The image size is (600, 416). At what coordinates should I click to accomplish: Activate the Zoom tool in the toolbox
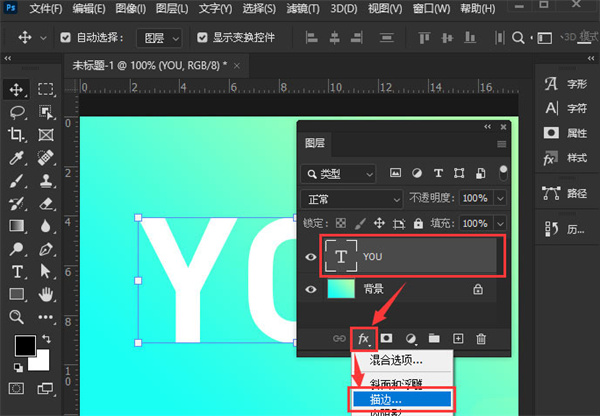16,317
